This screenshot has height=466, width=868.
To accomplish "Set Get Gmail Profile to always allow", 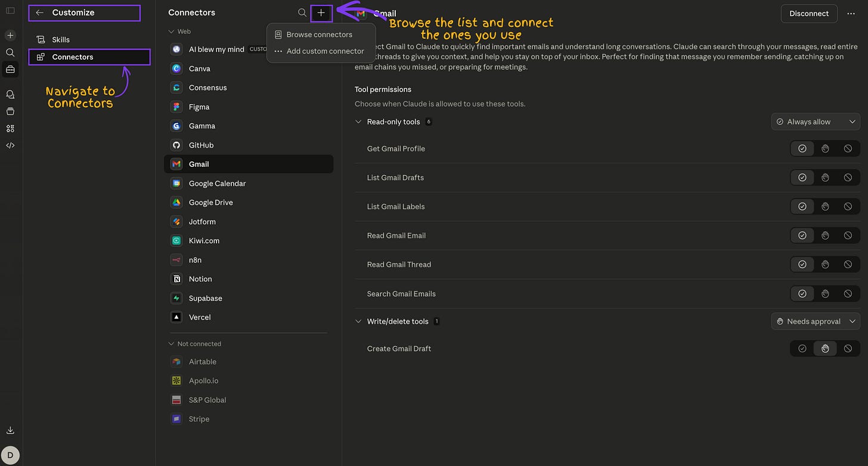I will point(802,148).
